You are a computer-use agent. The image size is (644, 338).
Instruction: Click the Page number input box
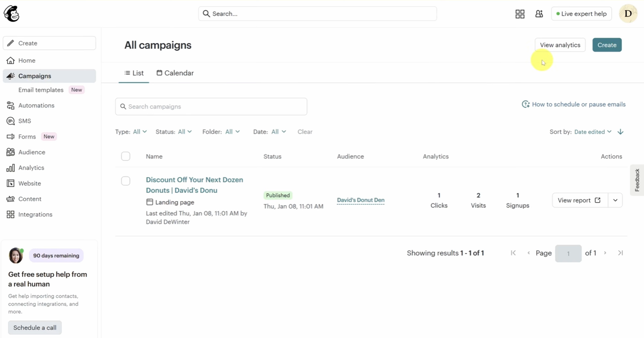pyautogui.click(x=568, y=253)
